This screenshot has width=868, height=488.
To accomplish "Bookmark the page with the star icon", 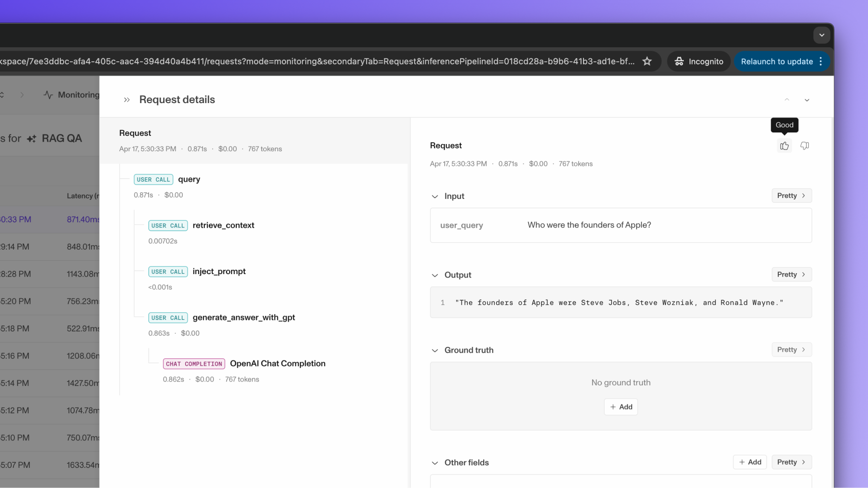I will [x=647, y=61].
